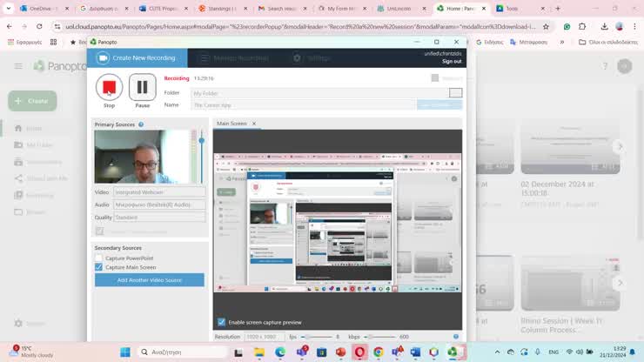Open the browser extensions puzzle icon

[582, 26]
